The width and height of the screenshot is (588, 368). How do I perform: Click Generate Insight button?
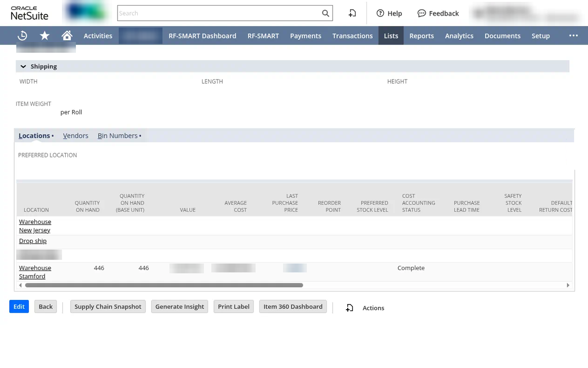[180, 306]
